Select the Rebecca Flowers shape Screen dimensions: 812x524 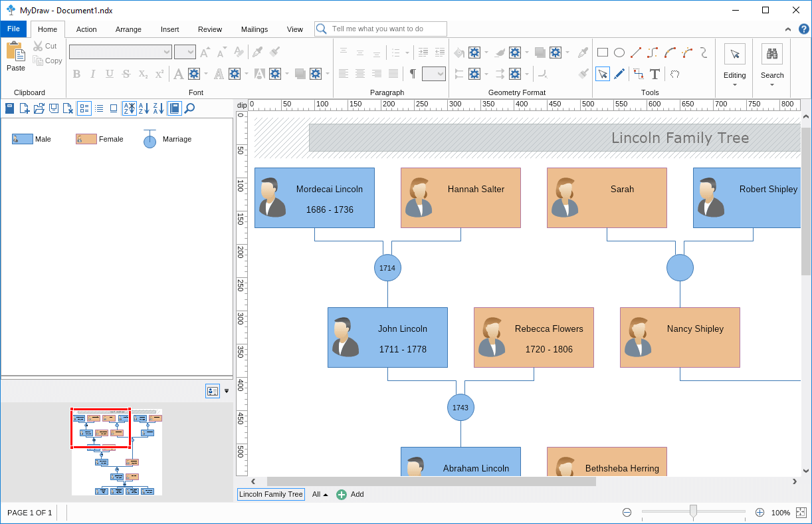(x=534, y=337)
